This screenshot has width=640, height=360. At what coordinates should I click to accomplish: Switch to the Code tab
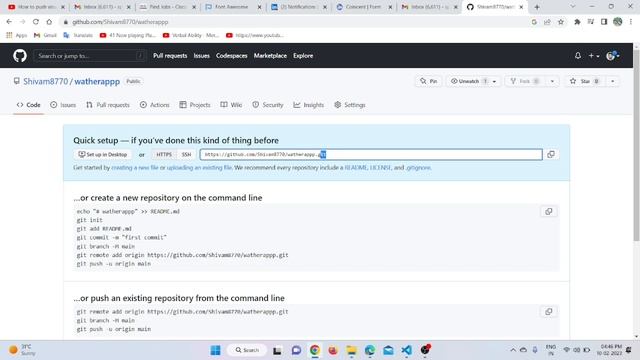tap(28, 105)
